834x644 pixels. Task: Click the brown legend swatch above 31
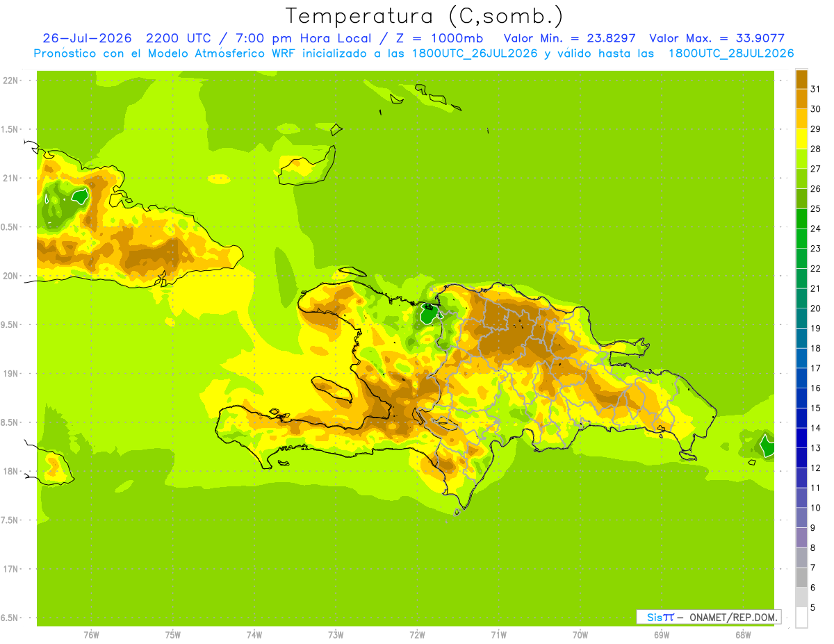[801, 79]
